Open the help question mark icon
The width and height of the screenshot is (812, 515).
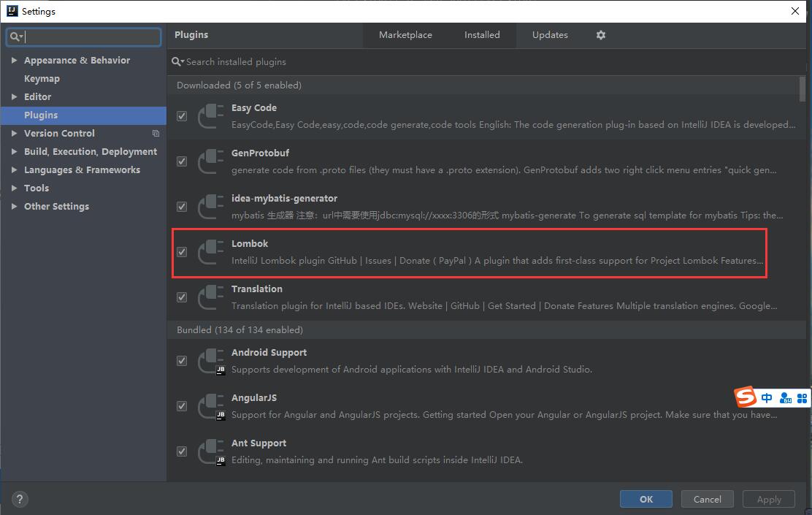[20, 500]
